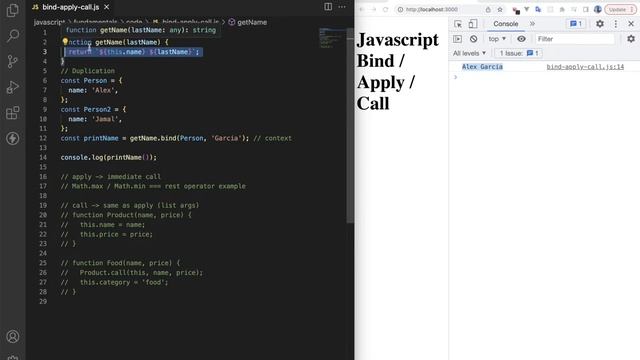Open the Run and Debug view
Viewport: 640px width, 360px height.
point(13,87)
